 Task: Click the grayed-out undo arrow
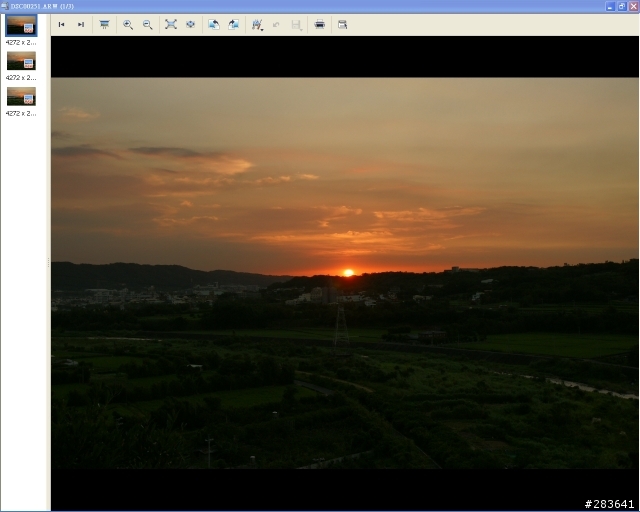[x=276, y=24]
